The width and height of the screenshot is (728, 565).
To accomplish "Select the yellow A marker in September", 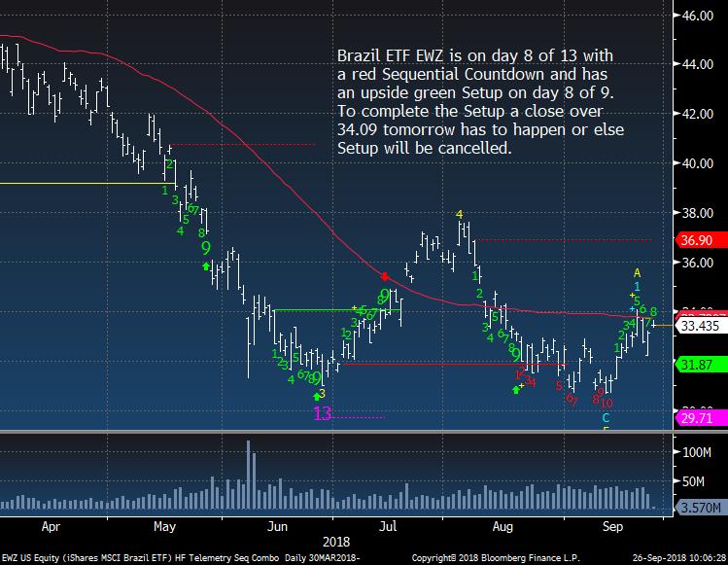I will point(637,272).
